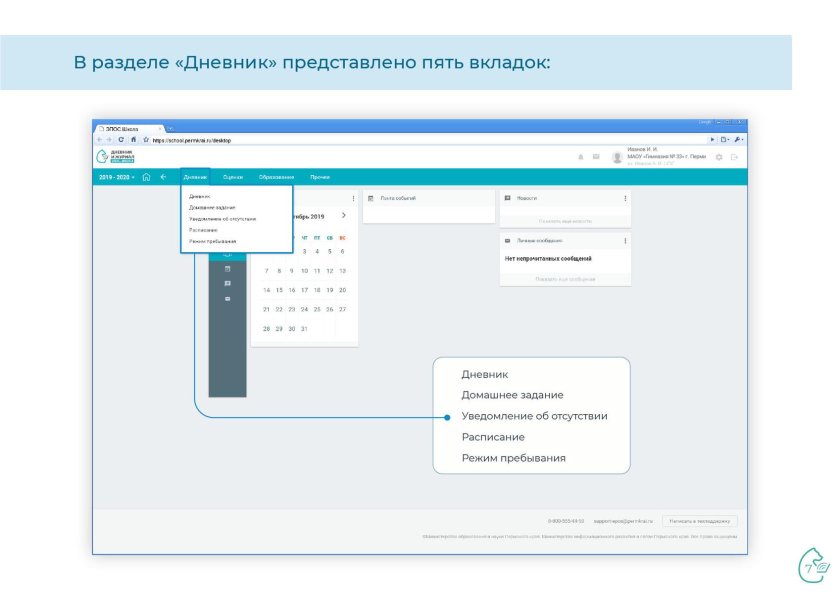Select the calendar icon in the dark sidebar
840x593 pixels.
(x=227, y=266)
